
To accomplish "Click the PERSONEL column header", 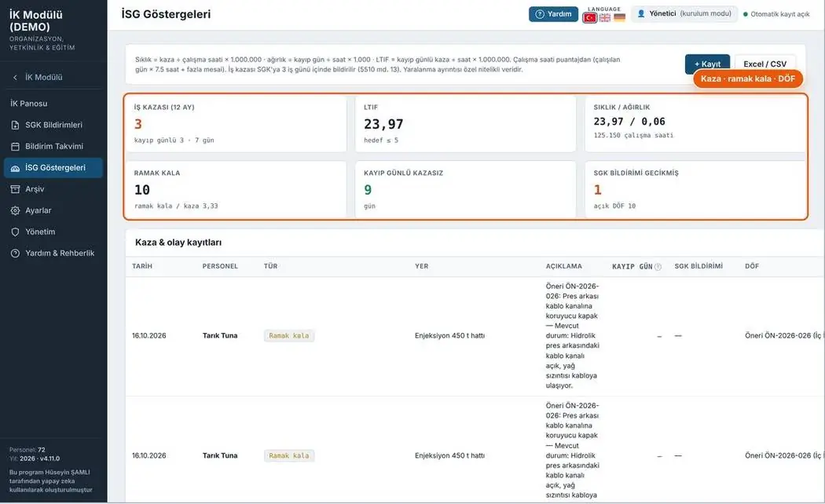I will 220,266.
